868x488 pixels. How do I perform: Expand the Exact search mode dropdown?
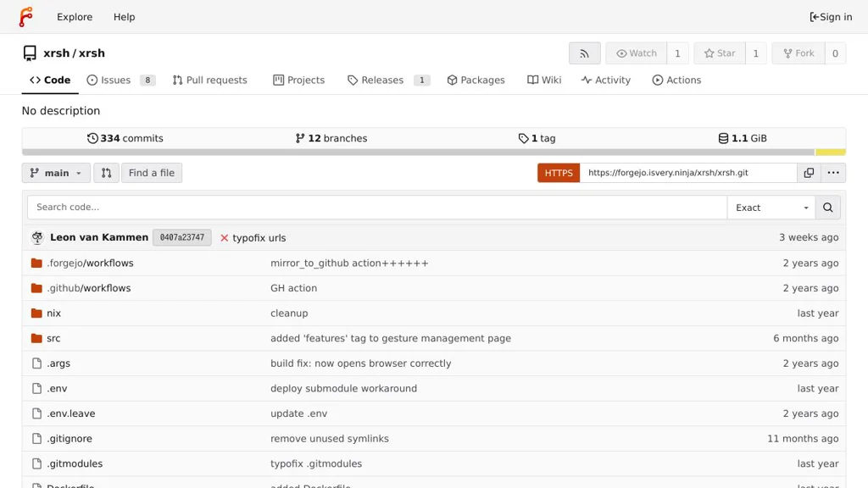click(771, 208)
